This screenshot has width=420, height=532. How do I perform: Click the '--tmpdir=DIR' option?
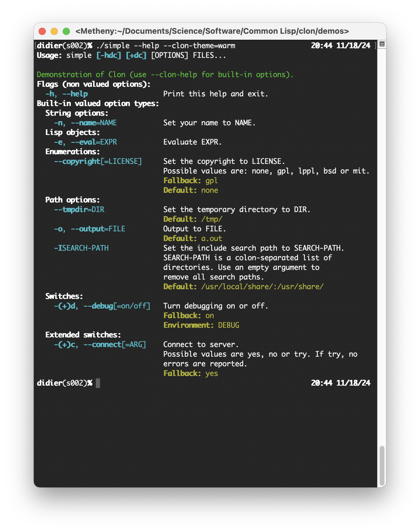79,210
